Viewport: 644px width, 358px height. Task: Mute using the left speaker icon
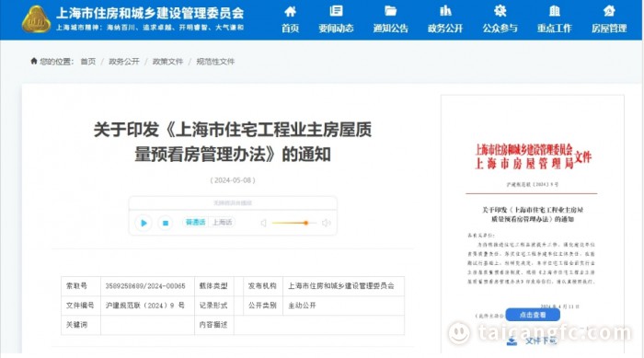(263, 223)
